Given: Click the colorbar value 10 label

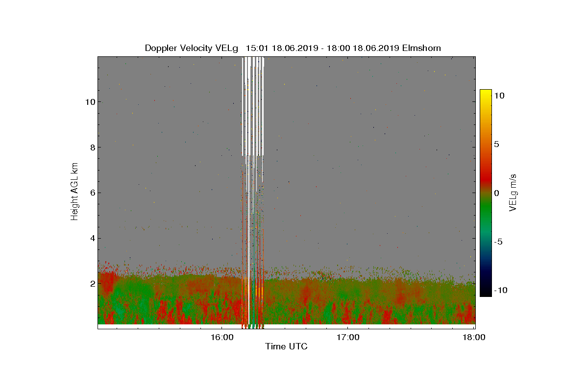Looking at the screenshot, I should coord(499,96).
